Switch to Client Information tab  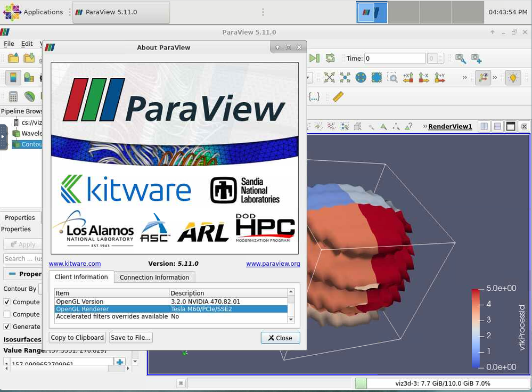(x=81, y=277)
